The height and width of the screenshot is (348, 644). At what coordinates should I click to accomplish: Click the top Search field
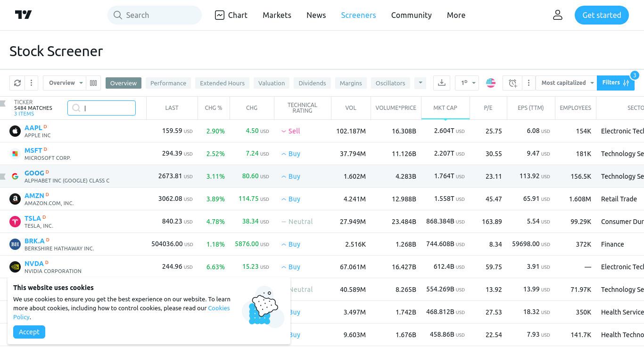point(155,15)
